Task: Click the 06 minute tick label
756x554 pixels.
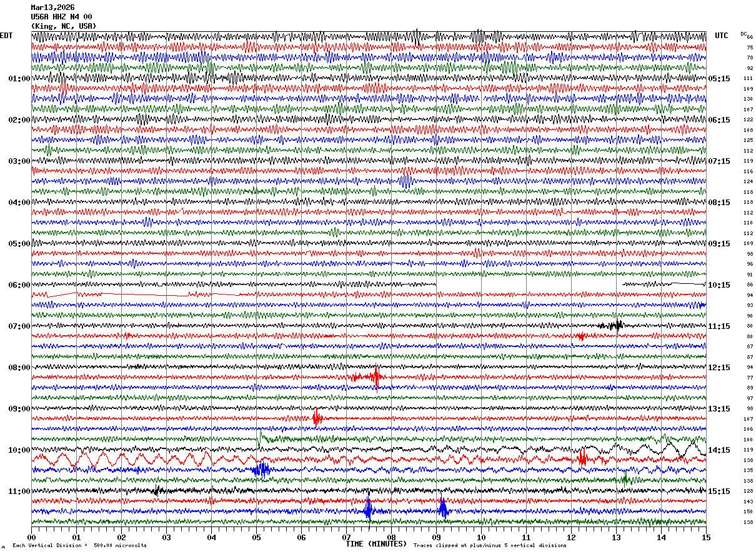Action: [301, 537]
